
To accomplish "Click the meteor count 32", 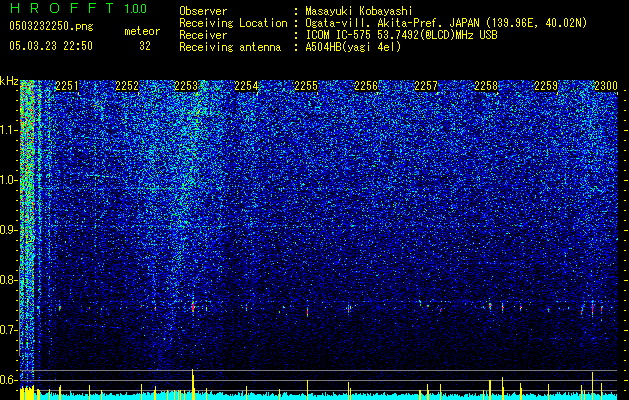I will tap(145, 46).
